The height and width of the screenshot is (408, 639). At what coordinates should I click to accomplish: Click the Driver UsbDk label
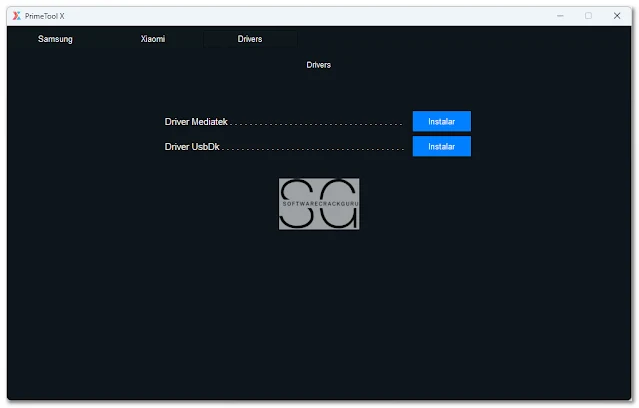pos(192,147)
